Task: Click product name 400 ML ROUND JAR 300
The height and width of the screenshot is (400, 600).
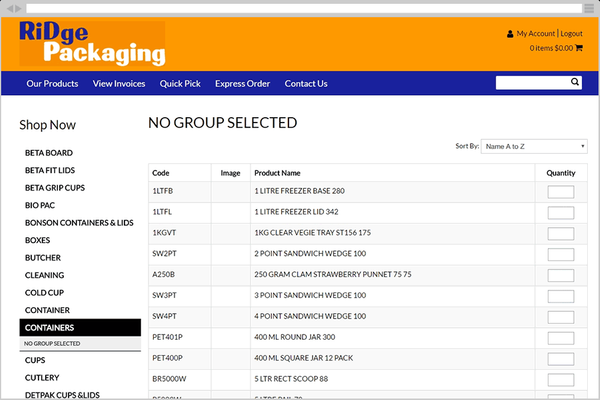Action: 295,337
